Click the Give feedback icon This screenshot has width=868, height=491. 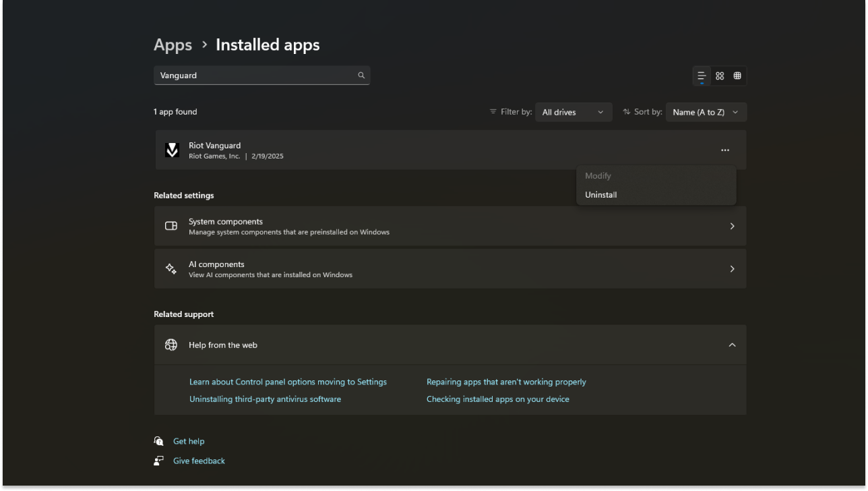pyautogui.click(x=158, y=461)
